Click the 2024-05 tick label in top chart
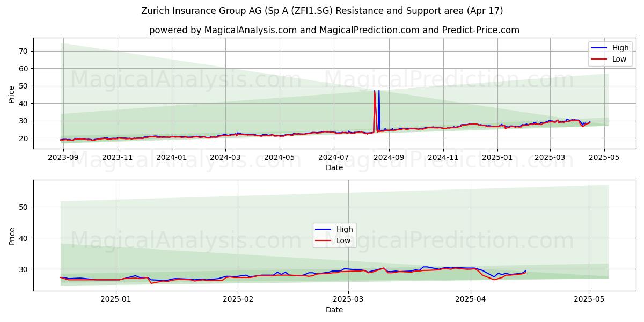Image resolution: width=644 pixels, height=322 pixels. (280, 157)
